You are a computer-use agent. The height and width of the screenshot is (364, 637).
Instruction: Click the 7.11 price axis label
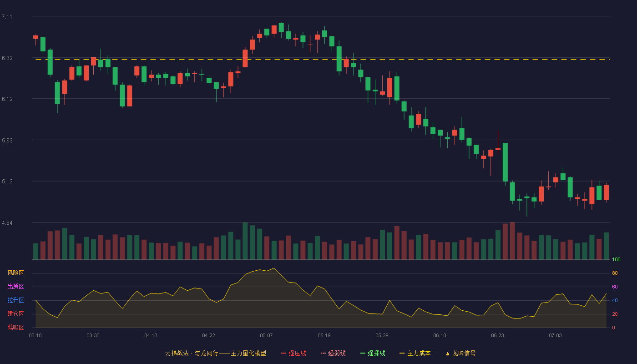point(7,17)
